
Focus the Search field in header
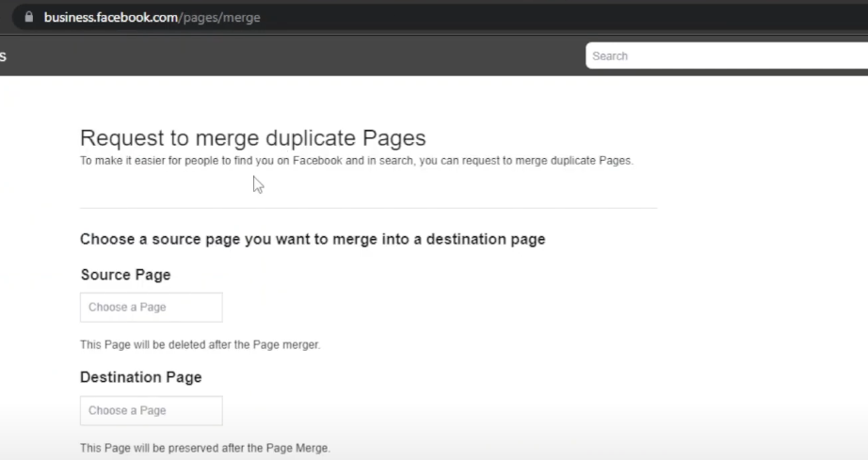726,56
